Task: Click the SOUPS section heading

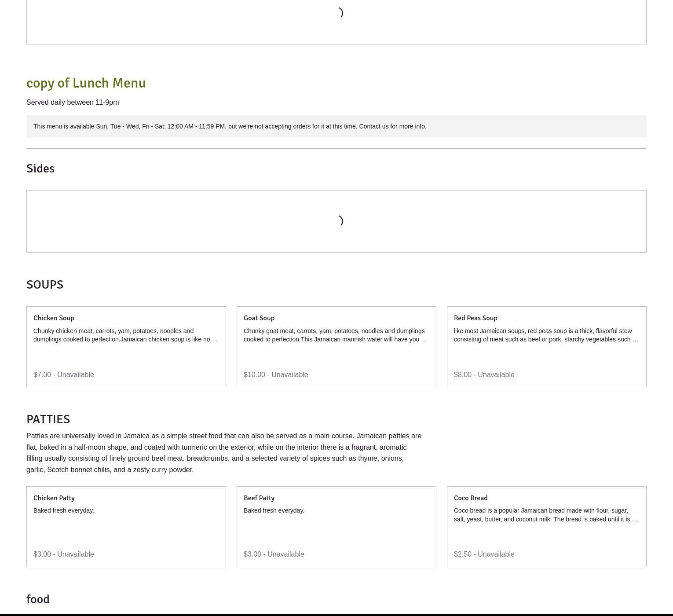Action: point(45,285)
